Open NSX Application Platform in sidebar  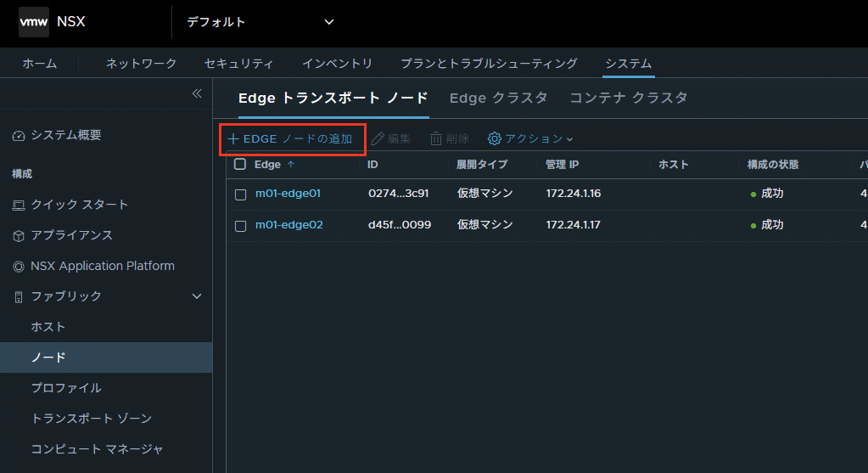[x=103, y=266]
